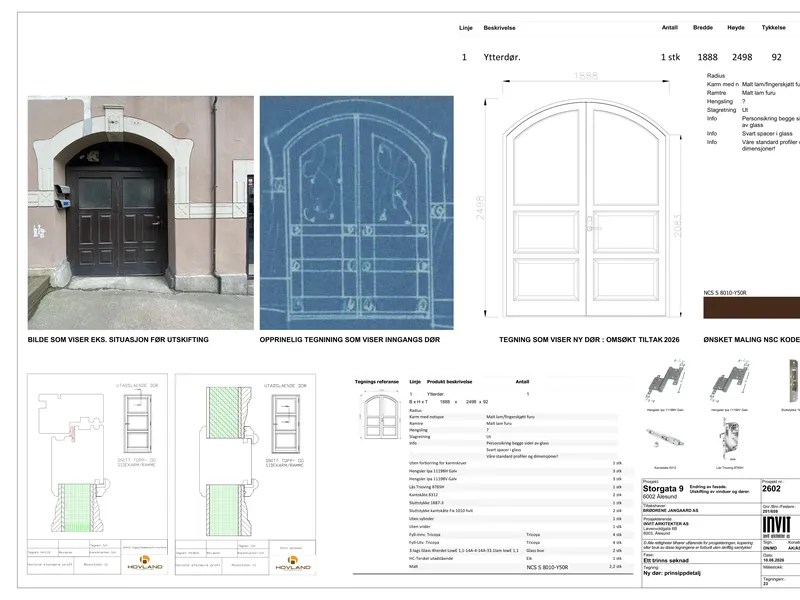Click the vertical 2083 dimension beside door drawing
The image size is (800, 600).
[x=677, y=226]
